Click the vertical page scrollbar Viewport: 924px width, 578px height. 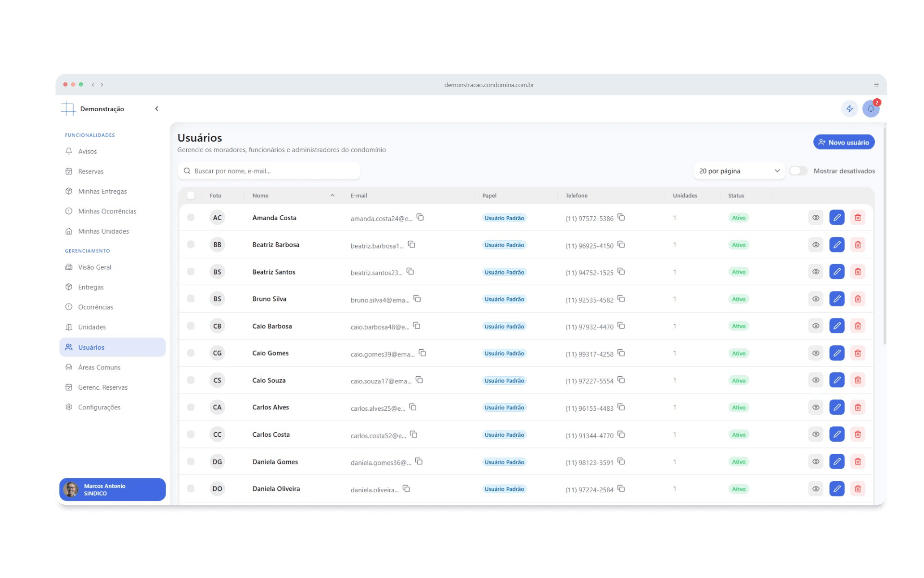click(x=885, y=235)
